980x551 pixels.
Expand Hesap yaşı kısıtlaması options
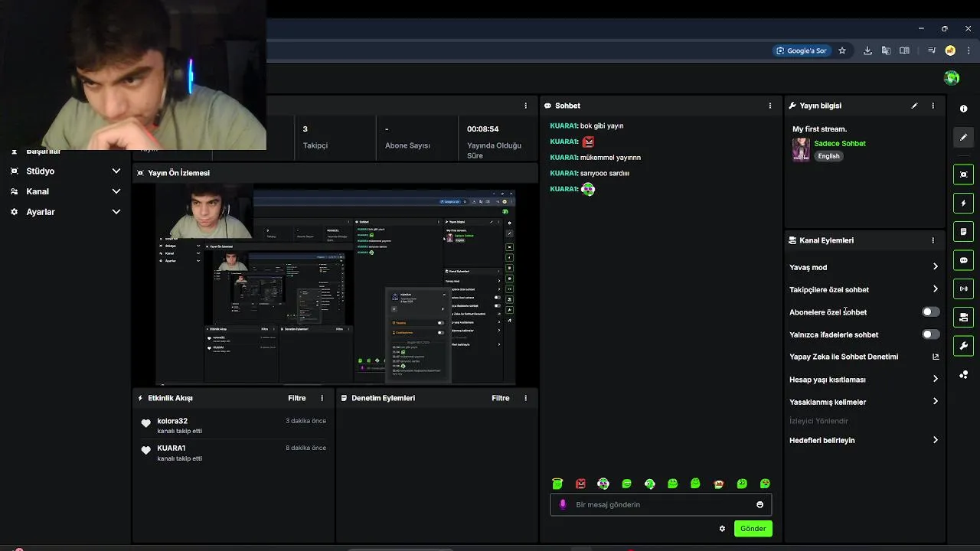(935, 379)
